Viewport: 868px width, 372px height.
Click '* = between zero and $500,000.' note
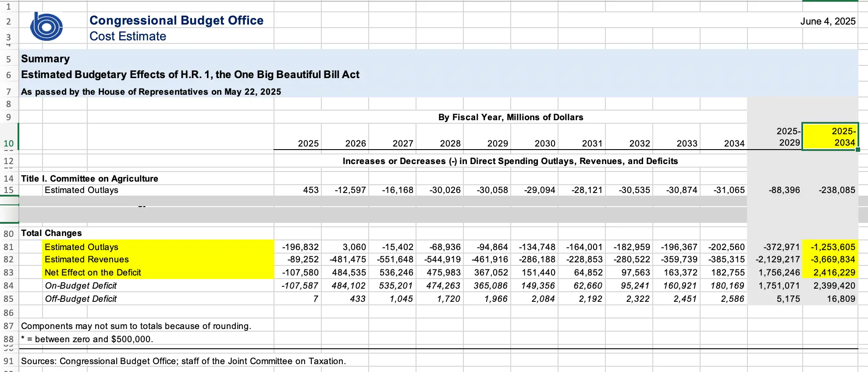pyautogui.click(x=87, y=339)
